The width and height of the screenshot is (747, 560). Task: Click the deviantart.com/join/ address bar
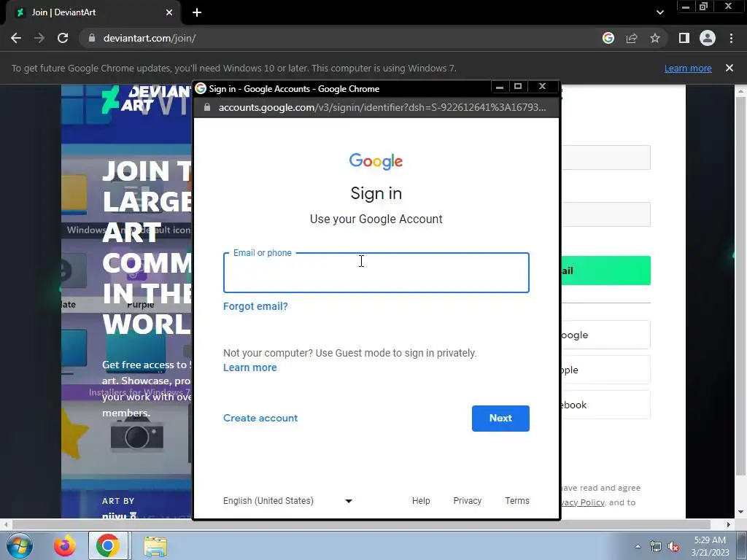333,38
